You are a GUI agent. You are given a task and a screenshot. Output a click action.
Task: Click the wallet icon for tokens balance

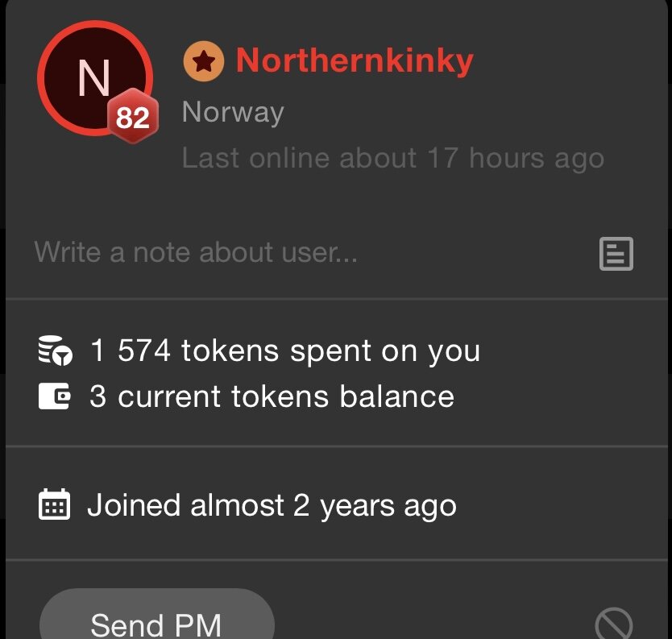(55, 396)
